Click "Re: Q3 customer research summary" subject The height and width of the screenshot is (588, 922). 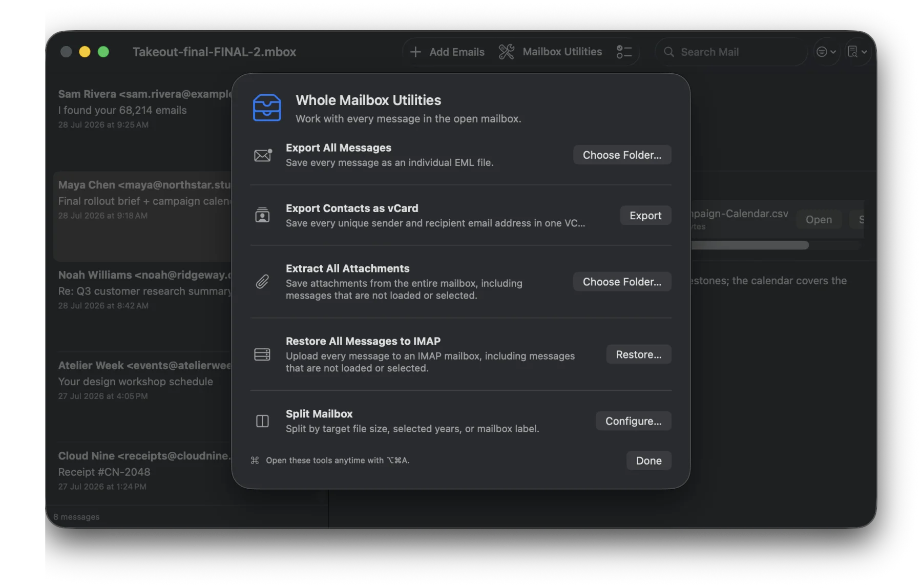[145, 291]
